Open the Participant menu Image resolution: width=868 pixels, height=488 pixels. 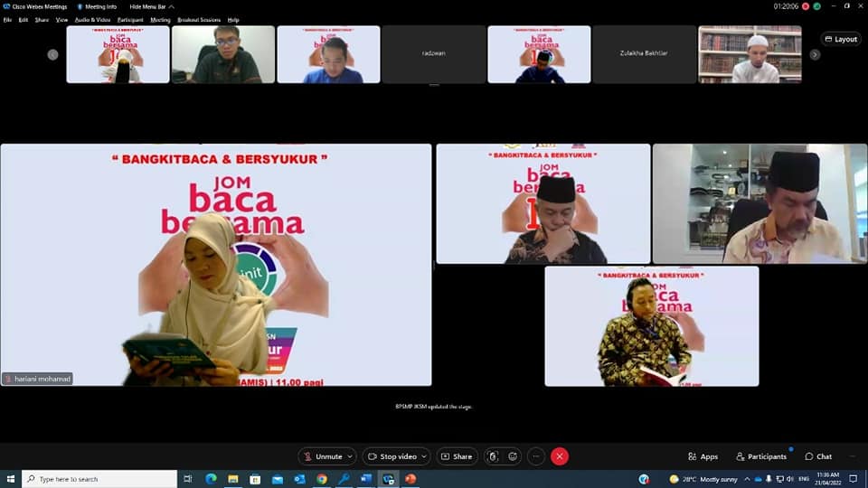pos(130,20)
